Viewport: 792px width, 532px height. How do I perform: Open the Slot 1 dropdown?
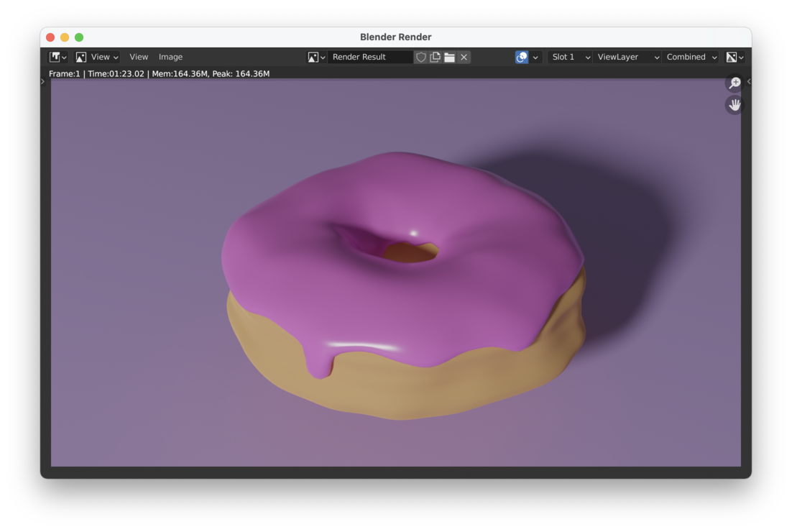click(x=570, y=57)
